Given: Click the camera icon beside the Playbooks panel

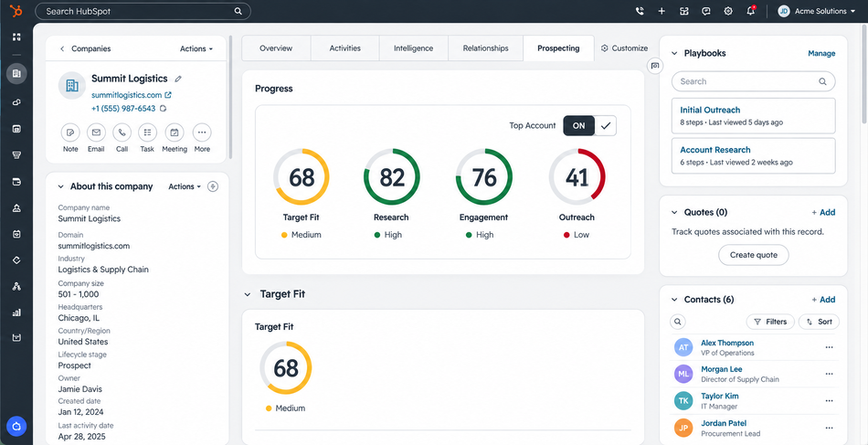Looking at the screenshot, I should [x=655, y=65].
